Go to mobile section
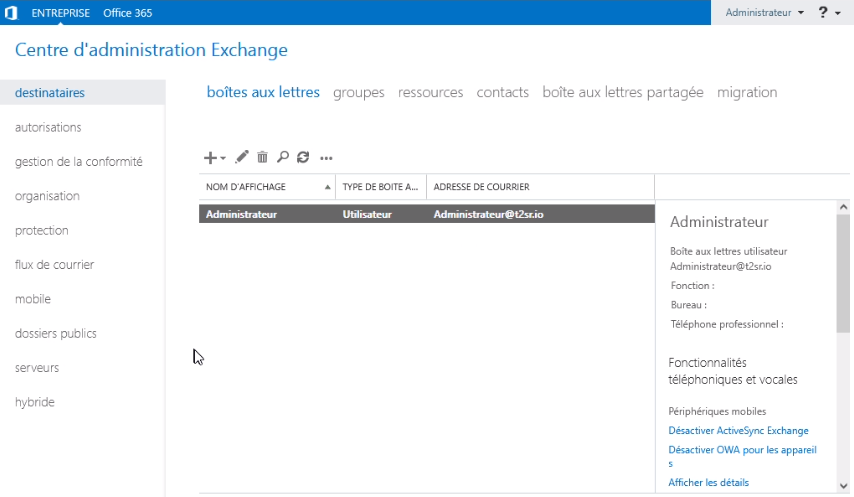Screen dimensions: 854x497 pyautogui.click(x=33, y=299)
